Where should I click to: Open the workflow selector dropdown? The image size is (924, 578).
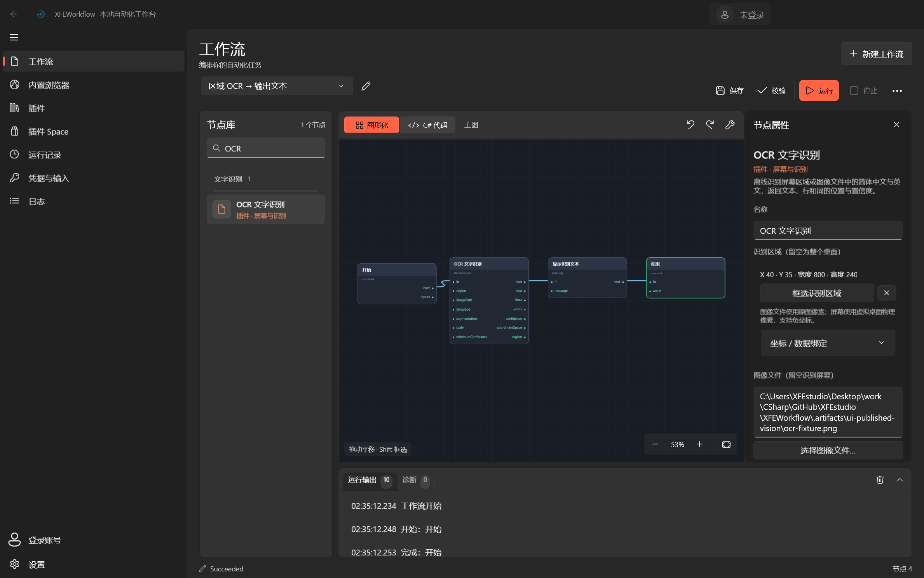point(277,86)
